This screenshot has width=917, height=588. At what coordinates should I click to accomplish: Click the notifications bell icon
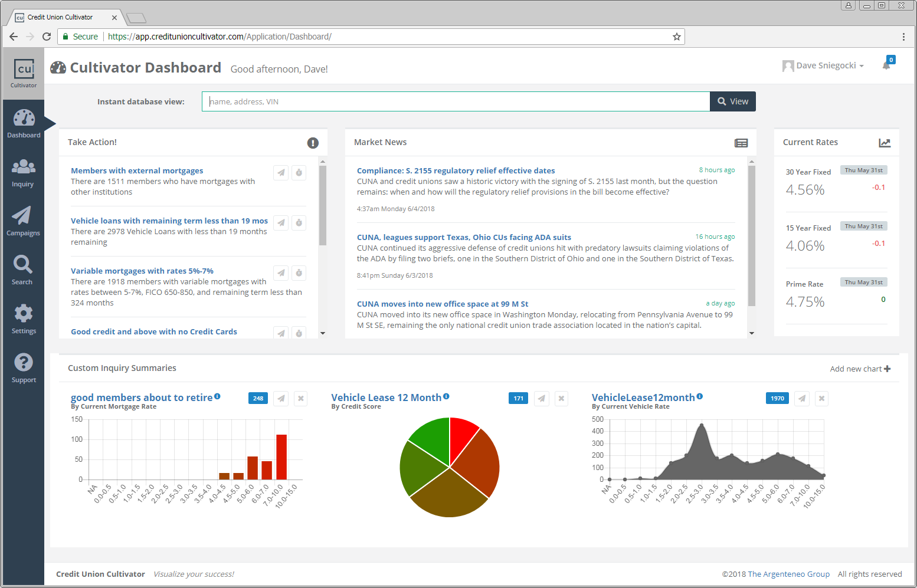pyautogui.click(x=886, y=65)
